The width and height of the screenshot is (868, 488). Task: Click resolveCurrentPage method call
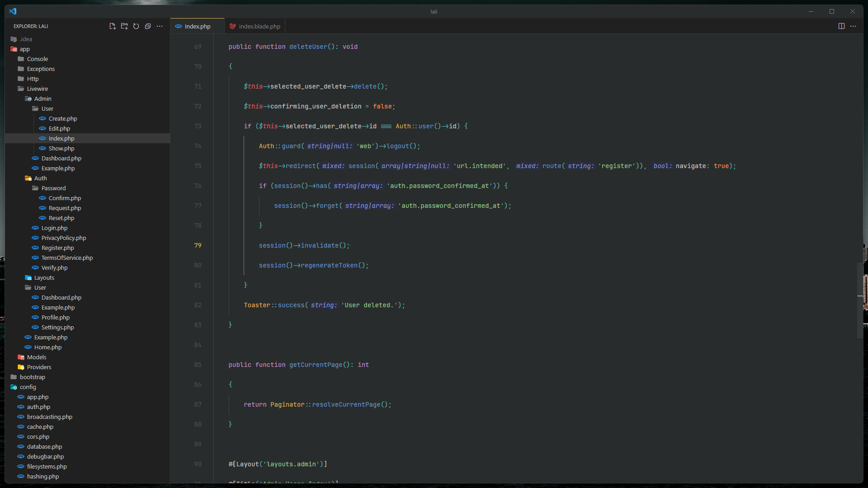pyautogui.click(x=346, y=404)
